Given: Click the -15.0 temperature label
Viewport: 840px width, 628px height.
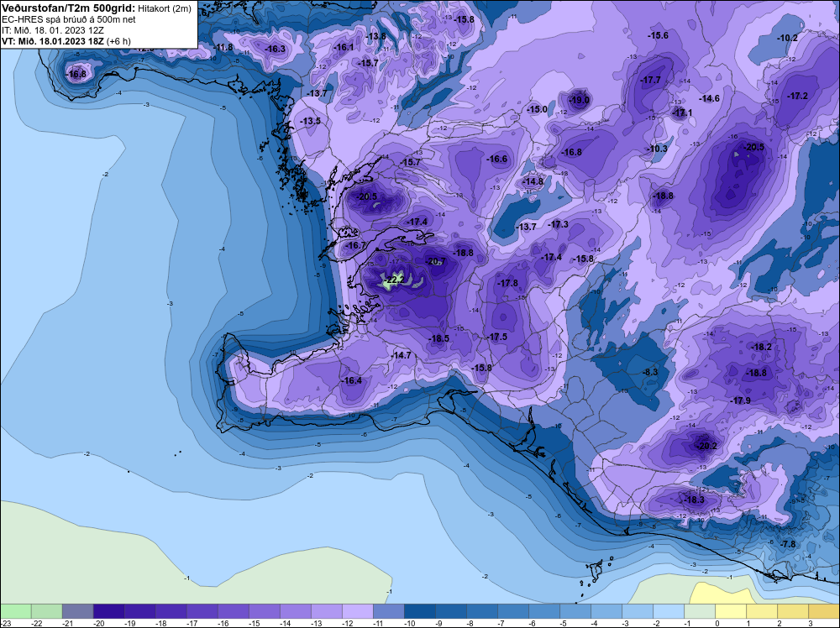Looking at the screenshot, I should tap(538, 110).
